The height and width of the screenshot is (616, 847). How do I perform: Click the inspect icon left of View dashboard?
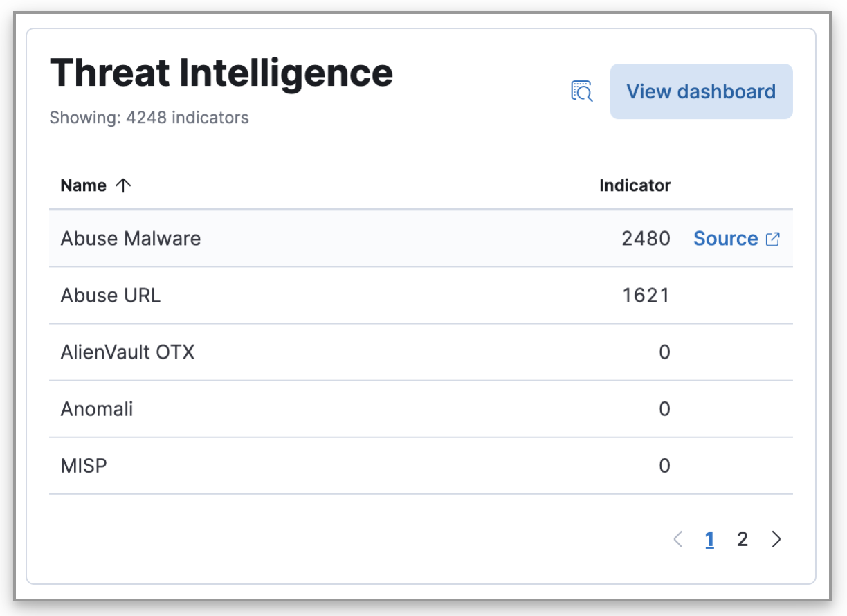(x=582, y=91)
